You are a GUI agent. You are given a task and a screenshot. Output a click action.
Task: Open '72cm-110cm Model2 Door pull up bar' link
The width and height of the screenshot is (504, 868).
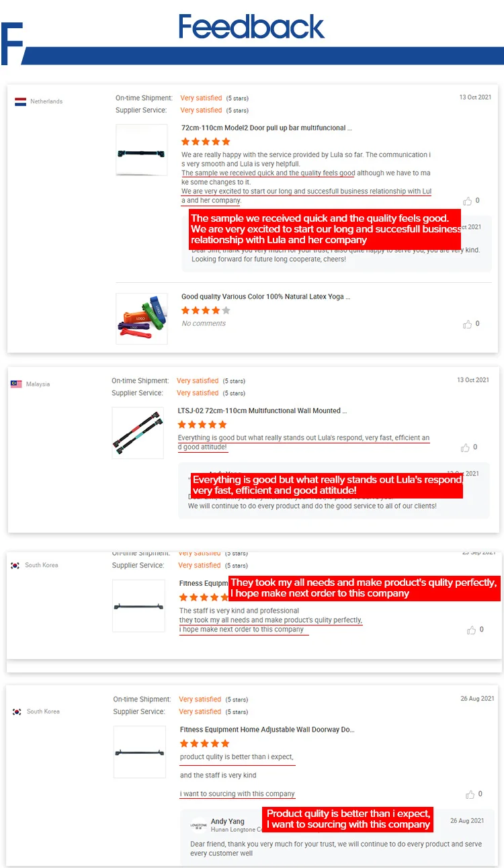click(266, 128)
